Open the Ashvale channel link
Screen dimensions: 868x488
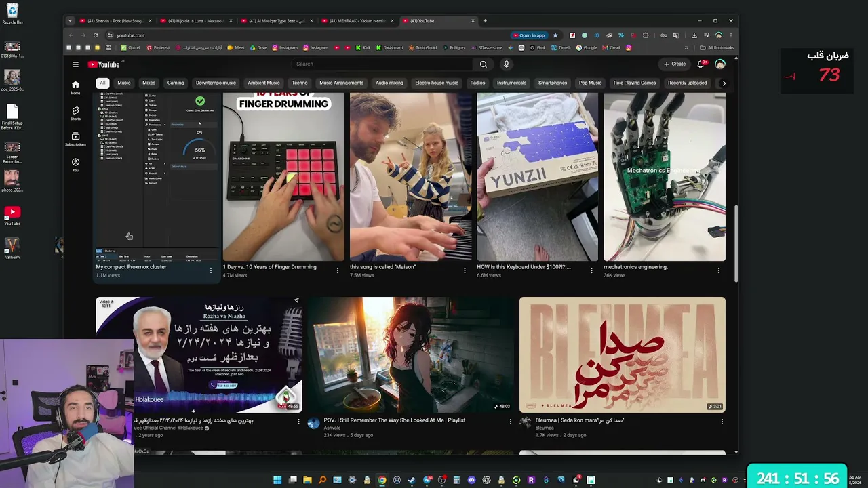click(332, 428)
